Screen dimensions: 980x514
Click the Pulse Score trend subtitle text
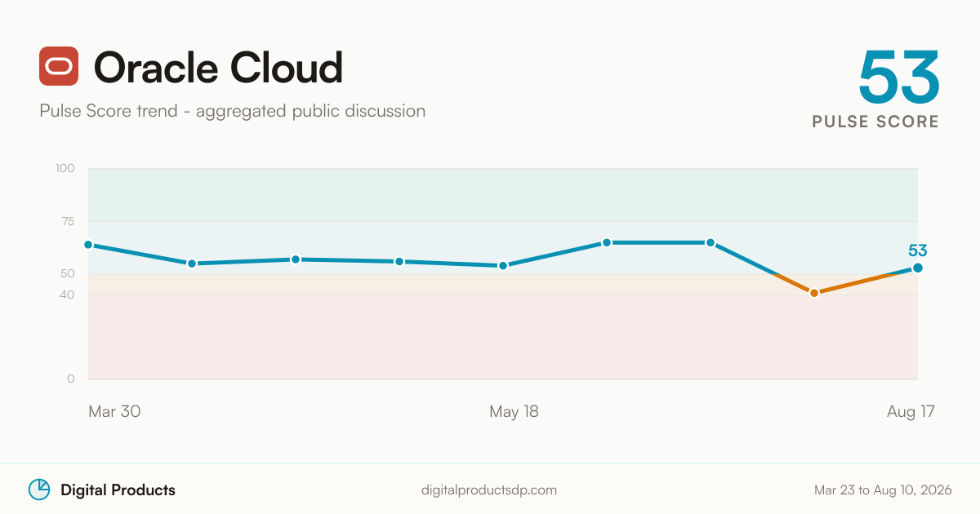(232, 110)
